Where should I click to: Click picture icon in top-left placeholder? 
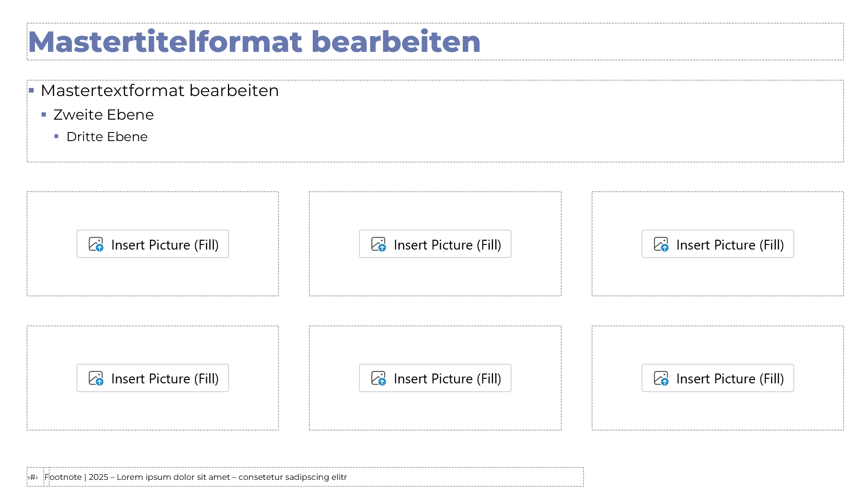(x=96, y=244)
